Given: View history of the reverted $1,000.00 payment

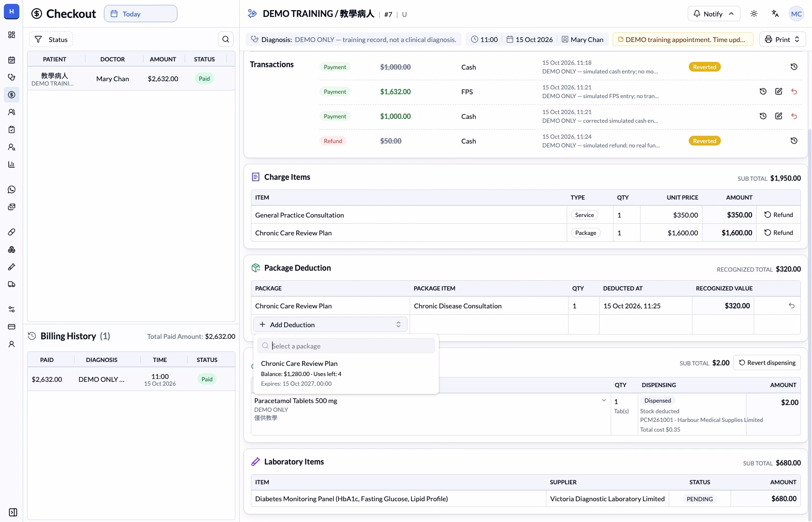Looking at the screenshot, I should point(794,67).
